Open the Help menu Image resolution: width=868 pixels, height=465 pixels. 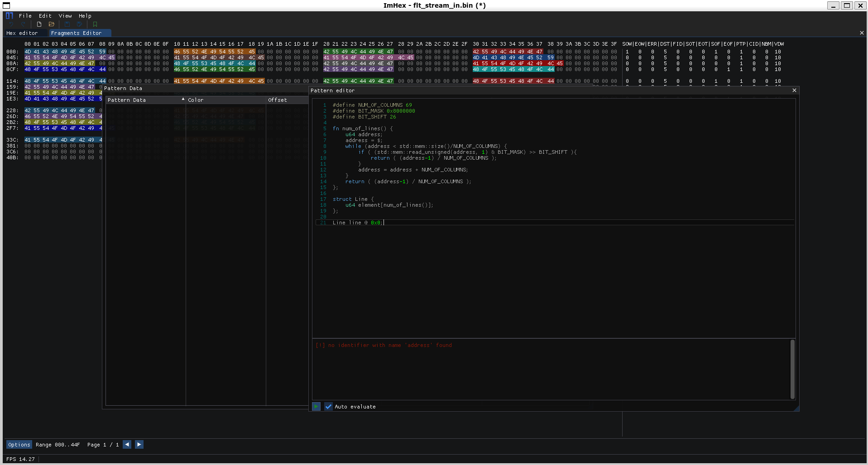coord(85,16)
